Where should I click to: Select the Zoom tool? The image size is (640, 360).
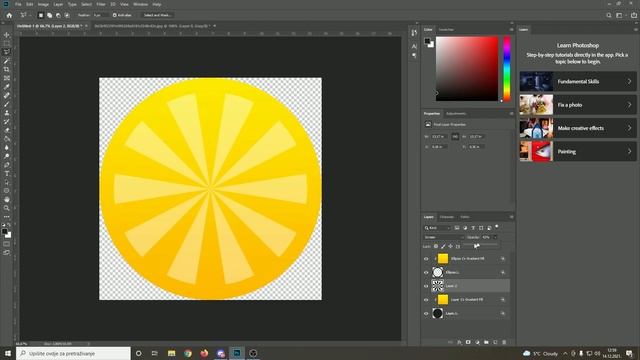(7, 208)
